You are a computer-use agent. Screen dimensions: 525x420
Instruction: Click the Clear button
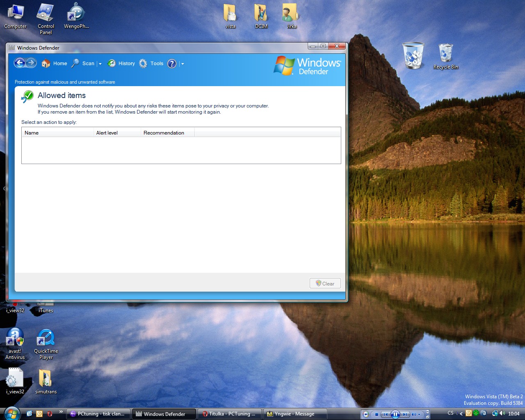(325, 283)
